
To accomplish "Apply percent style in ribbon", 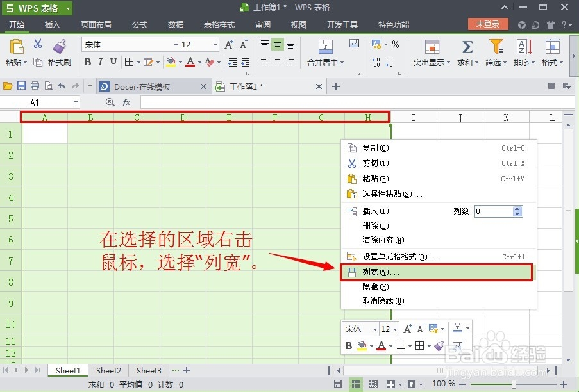I will 396,44.
